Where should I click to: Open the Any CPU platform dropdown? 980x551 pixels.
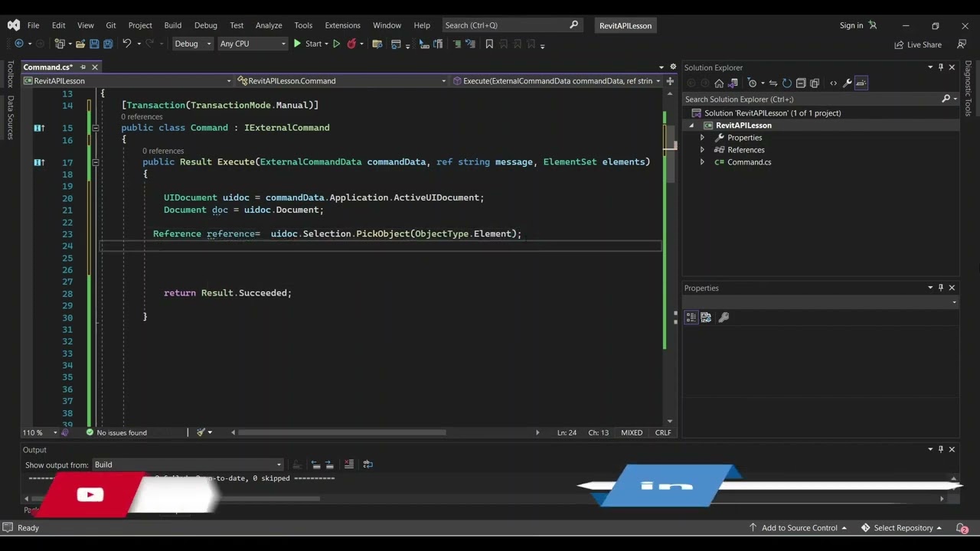252,44
